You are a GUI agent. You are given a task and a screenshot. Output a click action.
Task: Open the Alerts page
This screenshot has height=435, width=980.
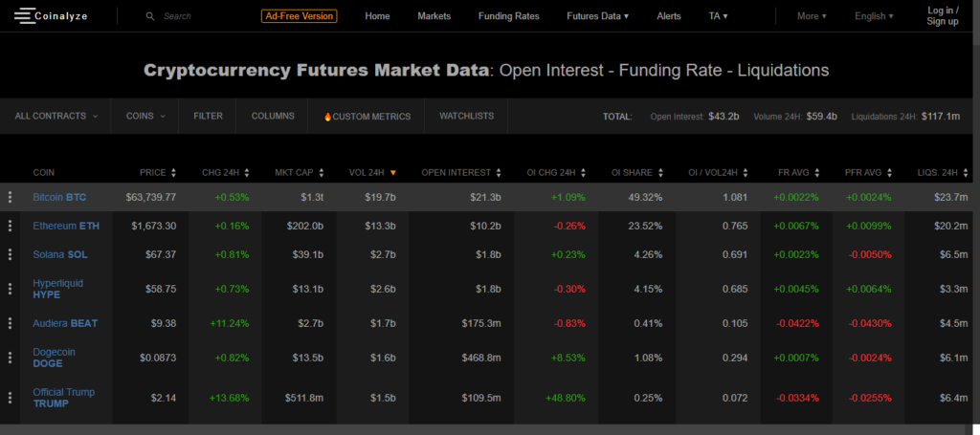(x=669, y=16)
